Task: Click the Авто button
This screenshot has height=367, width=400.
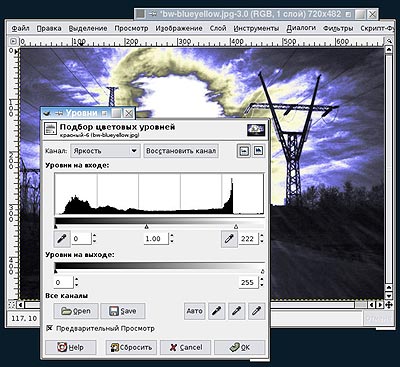Action: (195, 311)
